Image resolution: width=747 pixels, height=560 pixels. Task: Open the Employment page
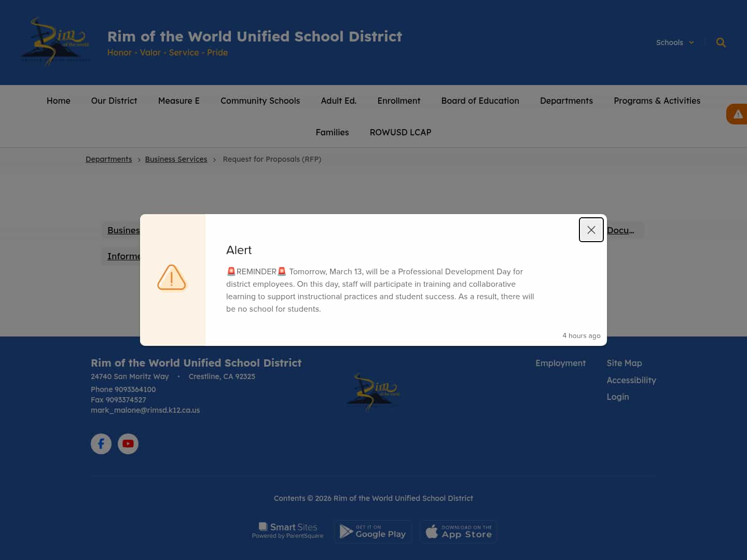pyautogui.click(x=561, y=363)
